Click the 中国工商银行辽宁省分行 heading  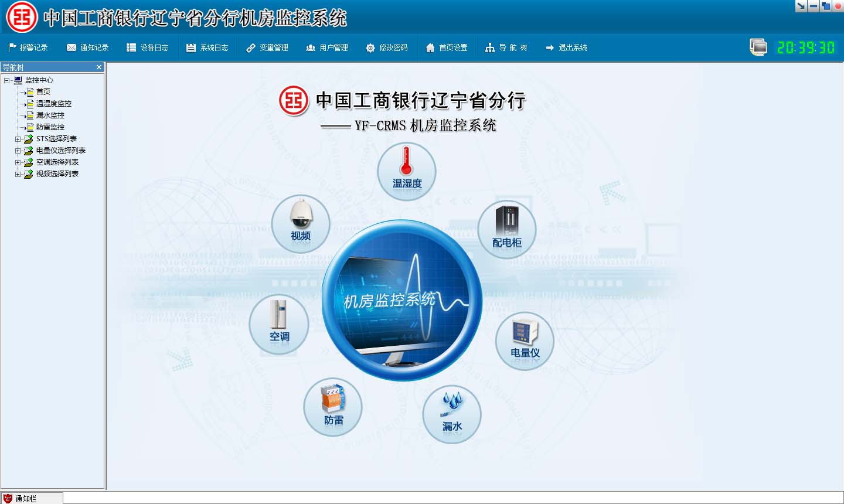pyautogui.click(x=421, y=100)
